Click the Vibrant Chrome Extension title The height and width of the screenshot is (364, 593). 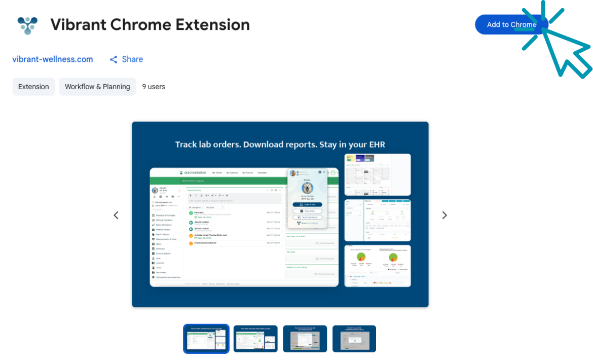[150, 25]
